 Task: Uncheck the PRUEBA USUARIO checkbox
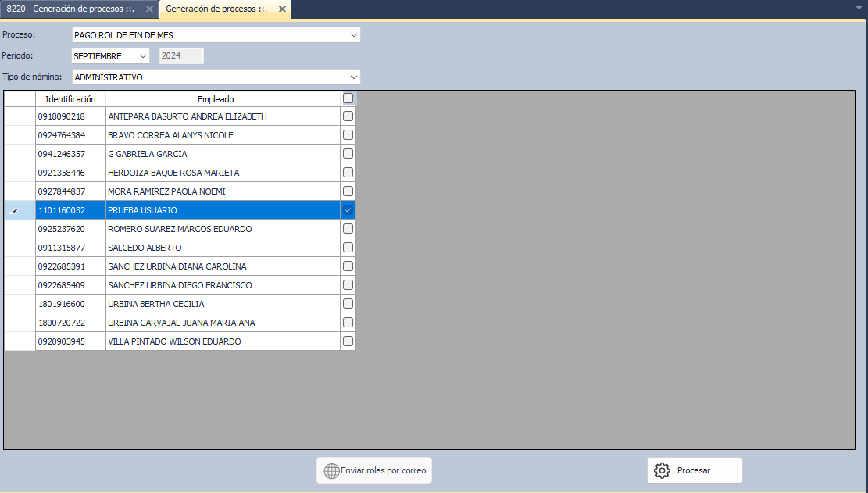click(348, 210)
